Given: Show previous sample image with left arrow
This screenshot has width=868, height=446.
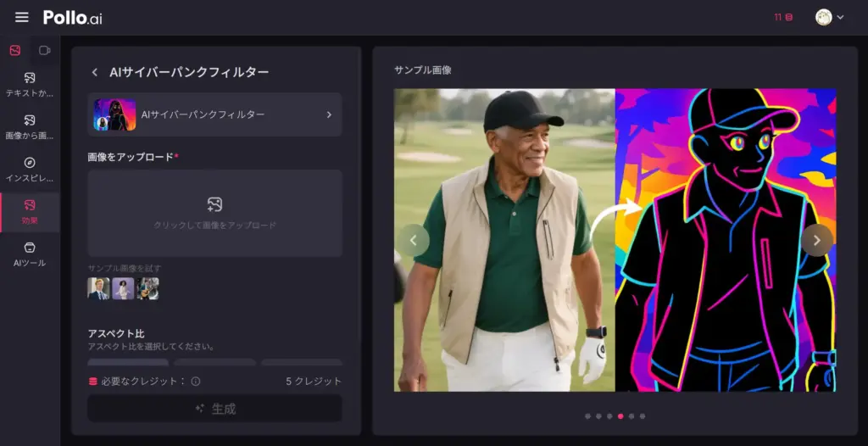Looking at the screenshot, I should (414, 240).
